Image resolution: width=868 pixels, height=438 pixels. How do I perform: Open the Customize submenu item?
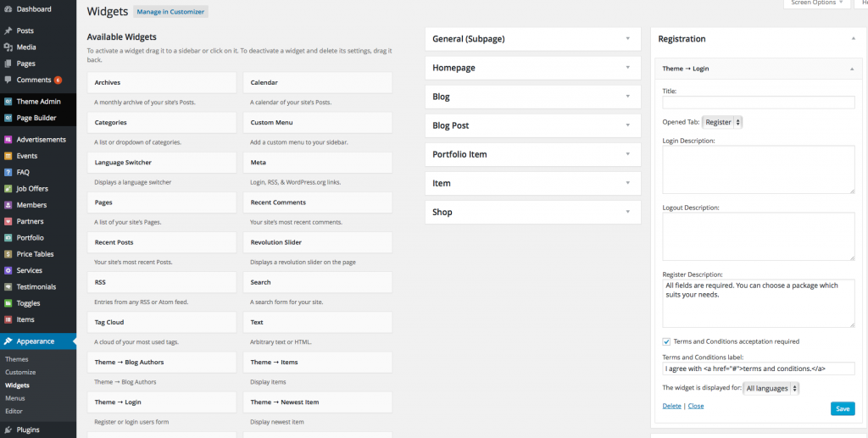tap(20, 372)
